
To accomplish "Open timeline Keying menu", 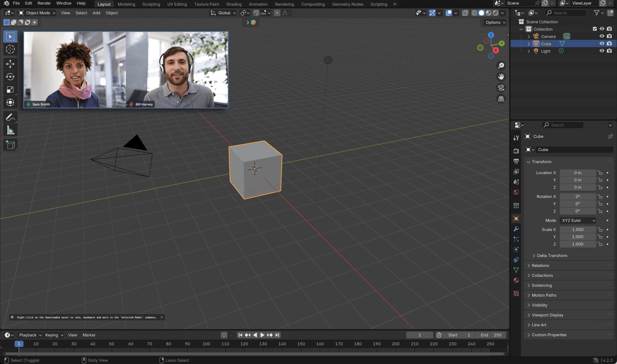I will point(54,335).
